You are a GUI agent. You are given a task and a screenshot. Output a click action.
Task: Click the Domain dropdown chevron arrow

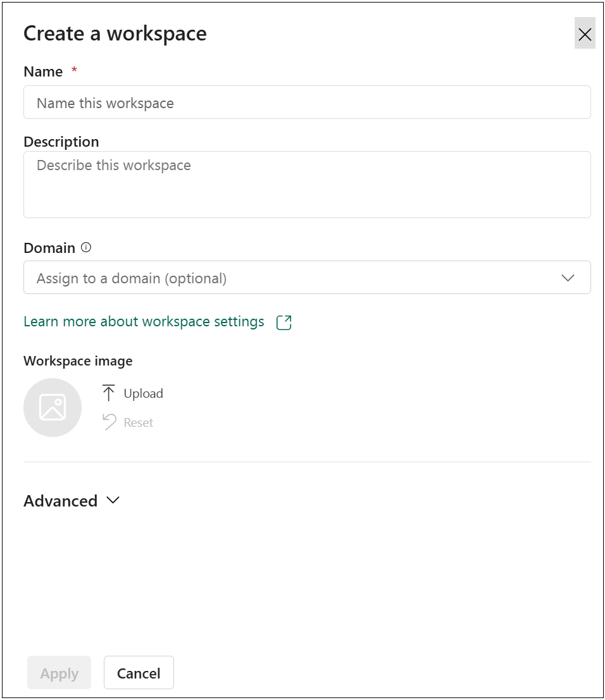568,278
